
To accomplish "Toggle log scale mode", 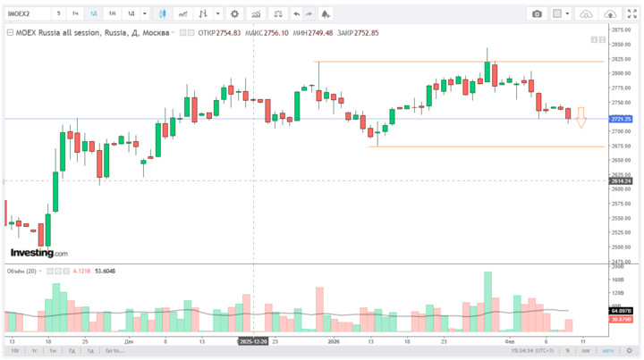I will 586,351.
